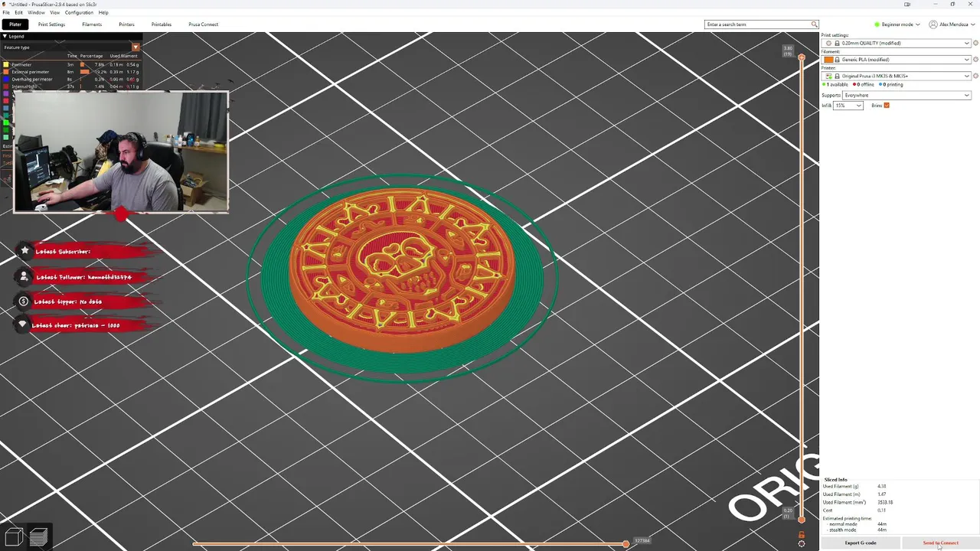Open the vertical slider settings gear icon
Image resolution: width=980 pixels, height=551 pixels.
[x=802, y=543]
